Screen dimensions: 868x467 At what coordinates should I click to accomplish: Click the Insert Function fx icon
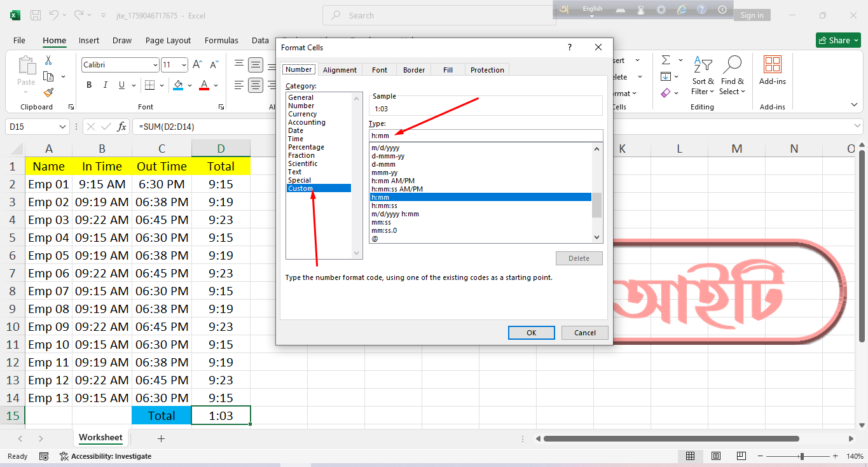click(x=121, y=127)
